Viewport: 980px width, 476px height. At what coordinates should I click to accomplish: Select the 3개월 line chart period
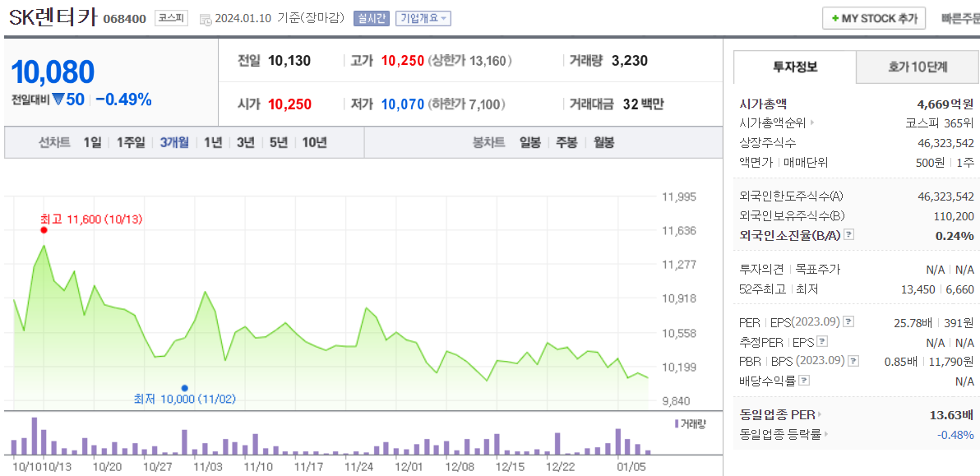coord(173,142)
